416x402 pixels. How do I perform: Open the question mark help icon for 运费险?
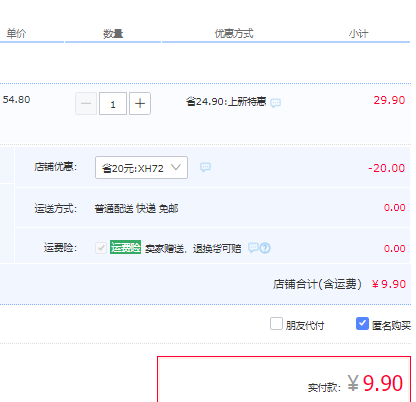265,248
